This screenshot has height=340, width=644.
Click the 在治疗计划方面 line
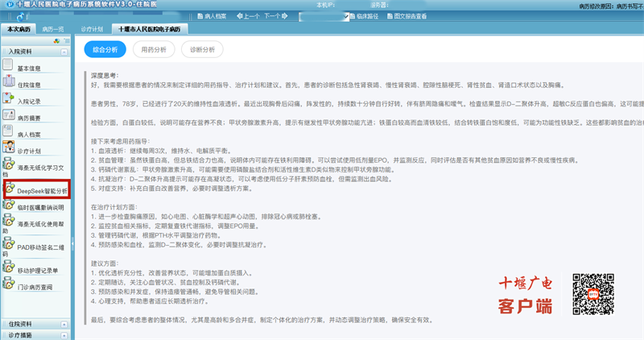pos(114,207)
